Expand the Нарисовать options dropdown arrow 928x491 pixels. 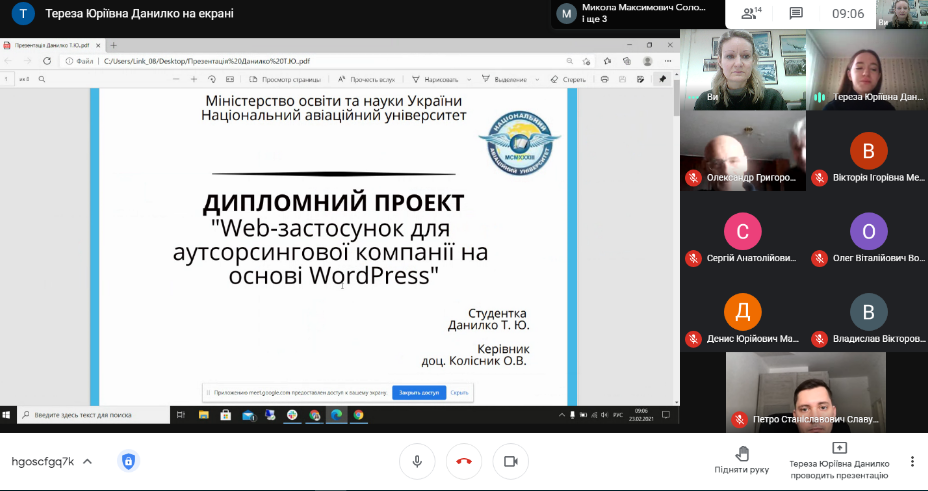pos(469,79)
